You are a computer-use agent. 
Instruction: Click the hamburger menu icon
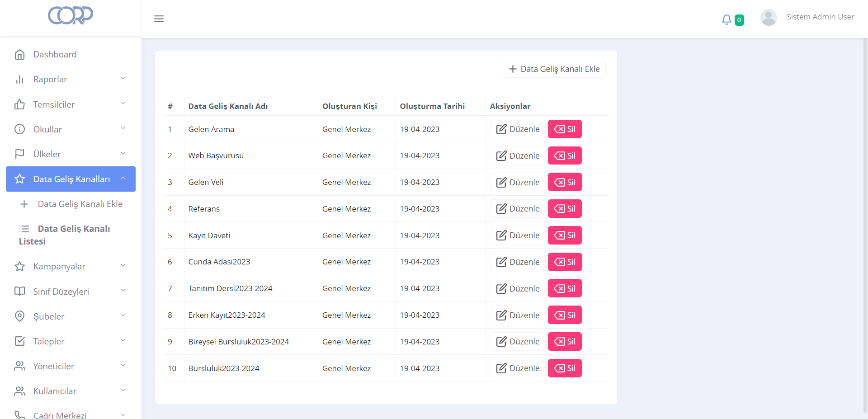click(x=159, y=19)
